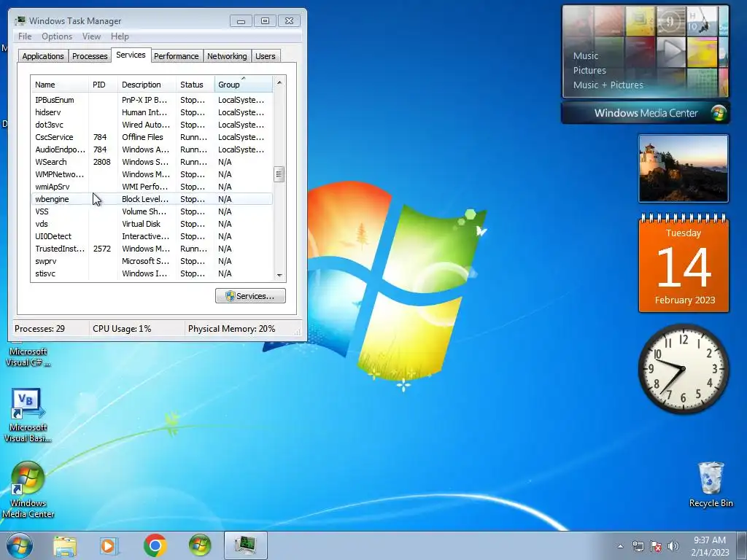Select the TrustedInst... service row
Viewport: 747px width, 560px height.
[152, 249]
